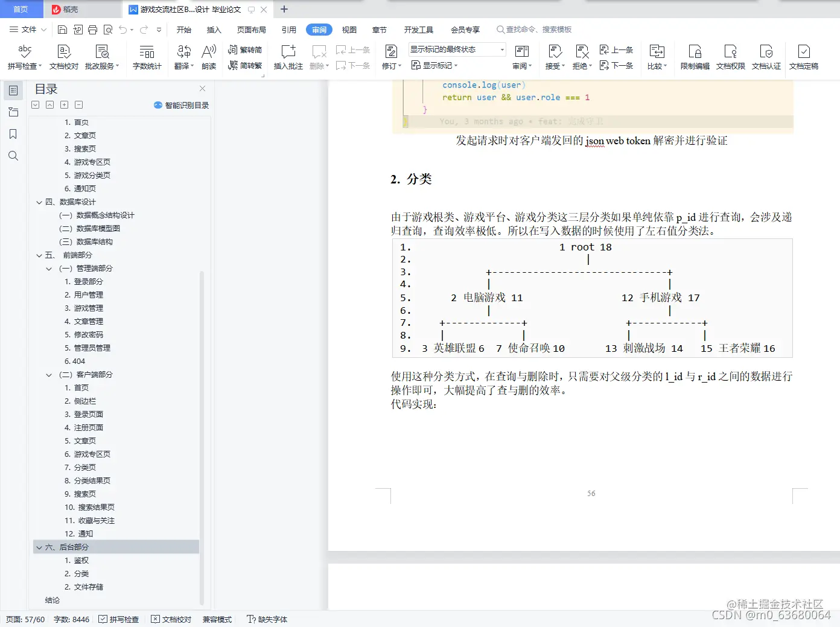Click the save icon in quick access bar

tap(62, 30)
